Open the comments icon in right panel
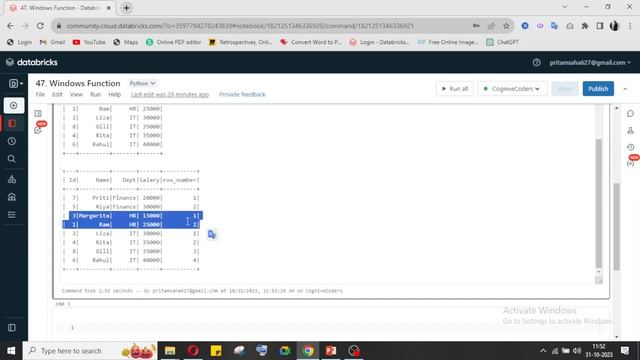The image size is (640, 360). [x=630, y=113]
